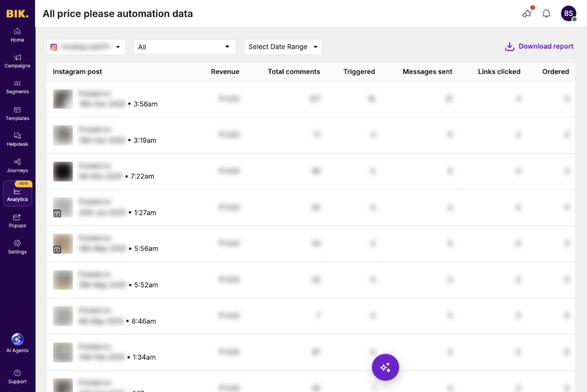Open the post thumbnail at 3:56am

[x=63, y=99]
